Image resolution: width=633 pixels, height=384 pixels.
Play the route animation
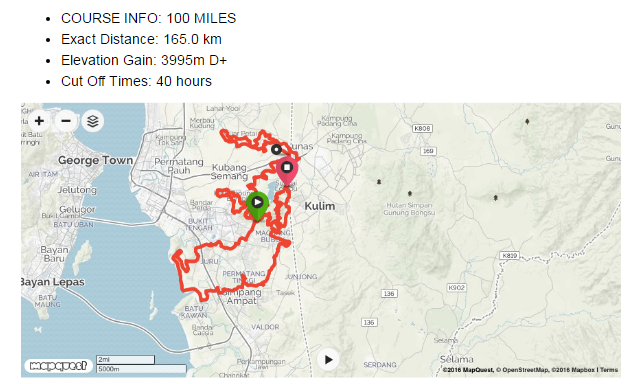328,359
